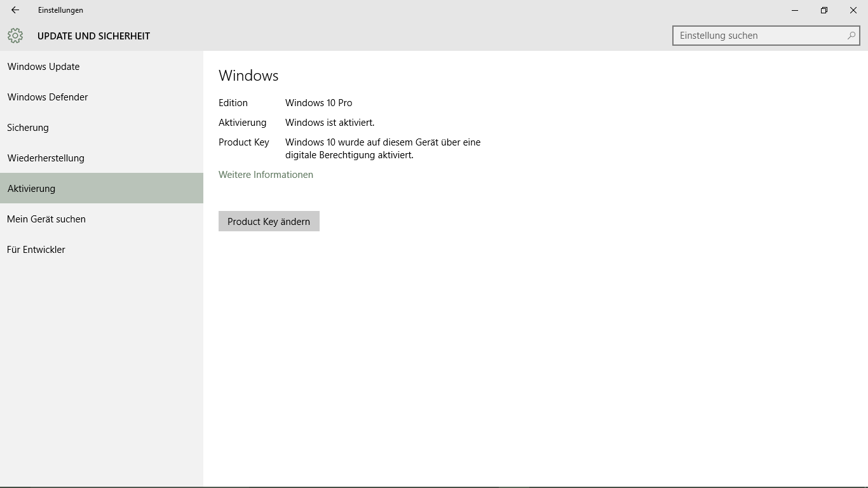868x488 pixels.
Task: Open Windows Defender section
Action: click(102, 97)
